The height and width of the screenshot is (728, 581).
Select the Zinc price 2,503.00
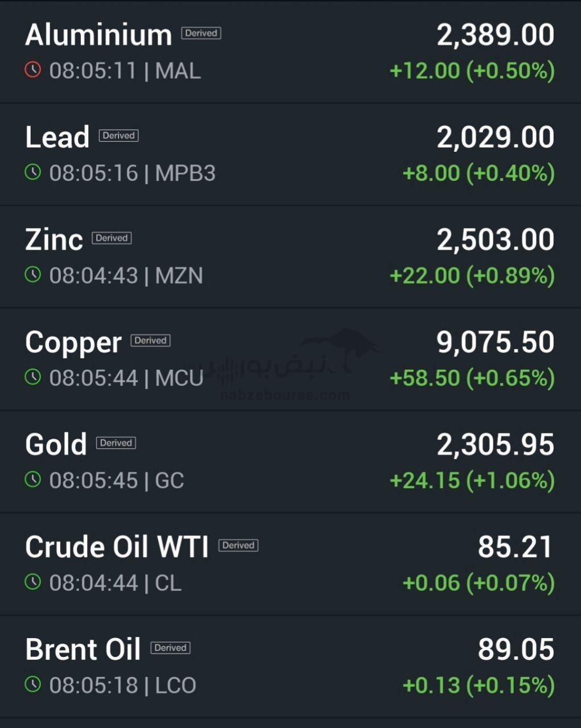click(x=495, y=239)
